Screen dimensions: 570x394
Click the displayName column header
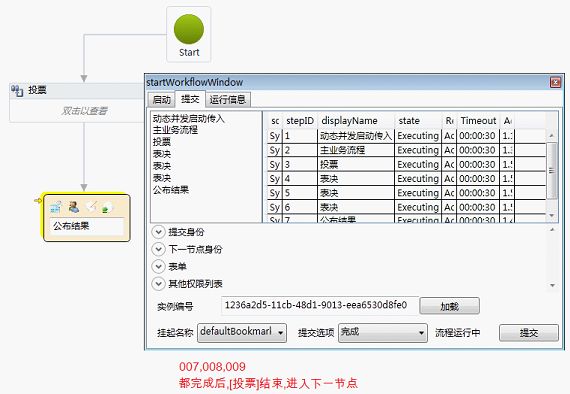point(356,121)
